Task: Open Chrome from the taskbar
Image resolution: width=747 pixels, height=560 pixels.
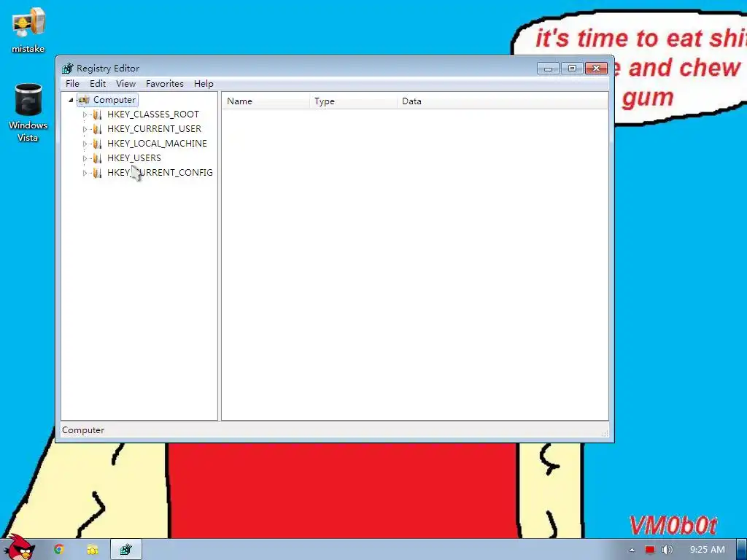Action: tap(58, 550)
